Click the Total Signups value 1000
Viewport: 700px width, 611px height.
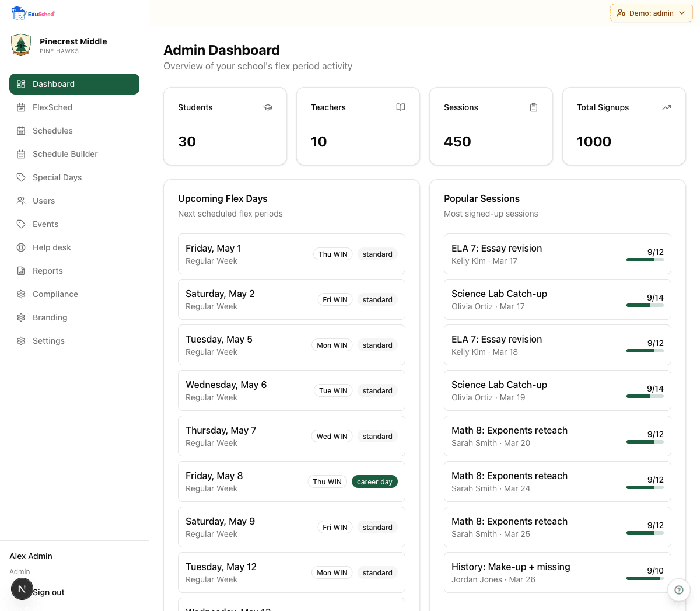tap(594, 142)
